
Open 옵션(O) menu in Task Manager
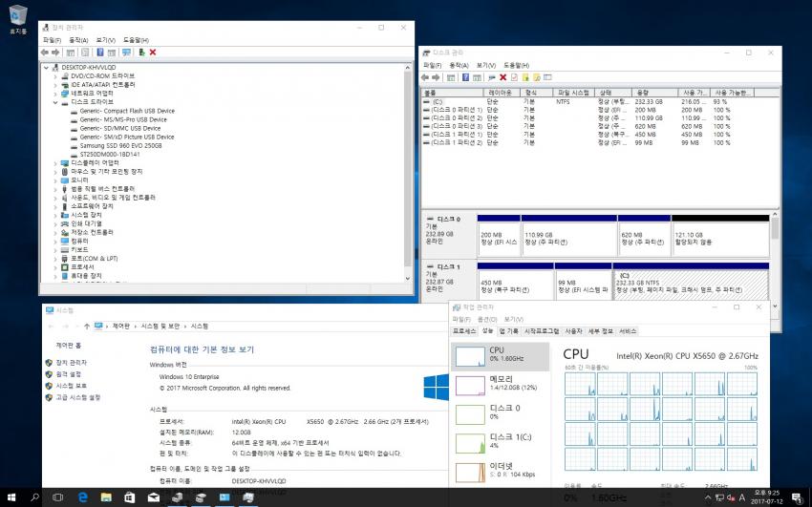pyautogui.click(x=487, y=319)
